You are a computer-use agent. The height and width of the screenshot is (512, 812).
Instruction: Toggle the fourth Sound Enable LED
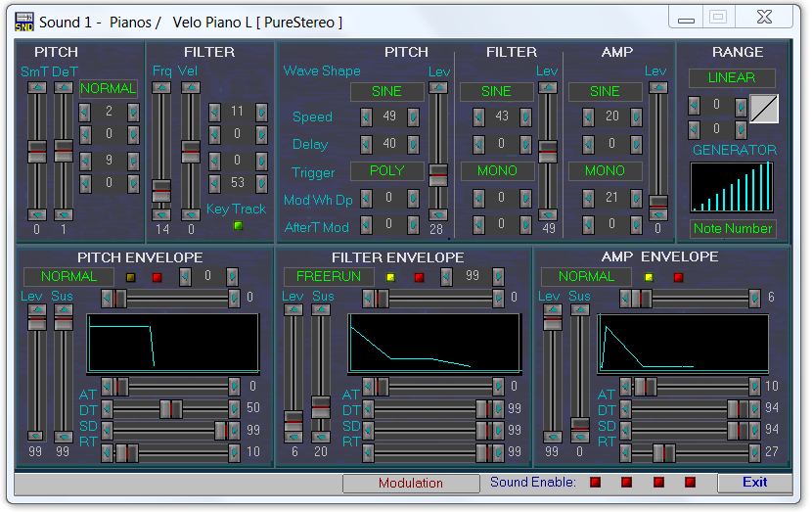tap(690, 483)
